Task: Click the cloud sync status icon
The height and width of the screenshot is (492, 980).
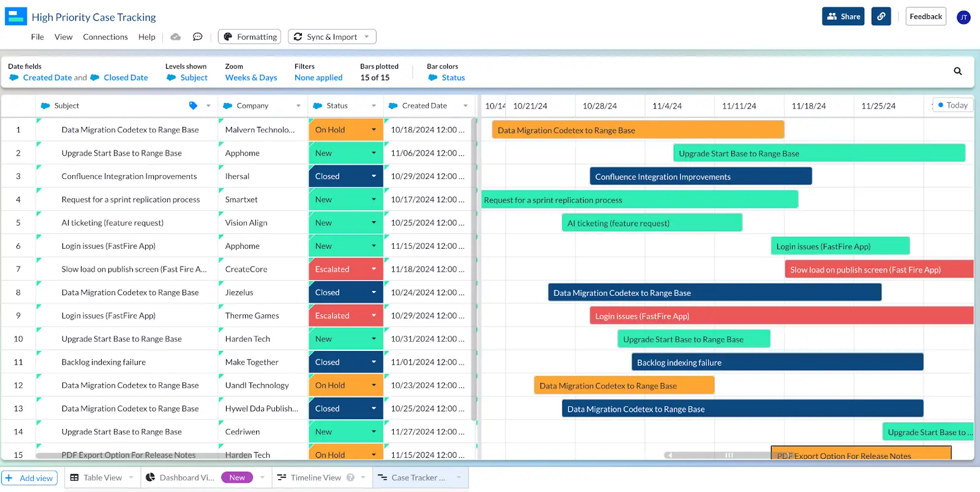Action: [x=176, y=37]
